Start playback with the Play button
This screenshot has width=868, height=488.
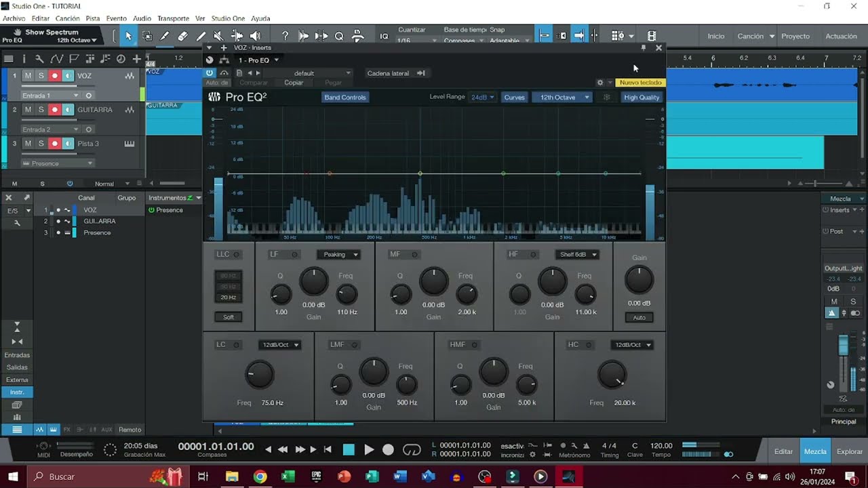(369, 449)
